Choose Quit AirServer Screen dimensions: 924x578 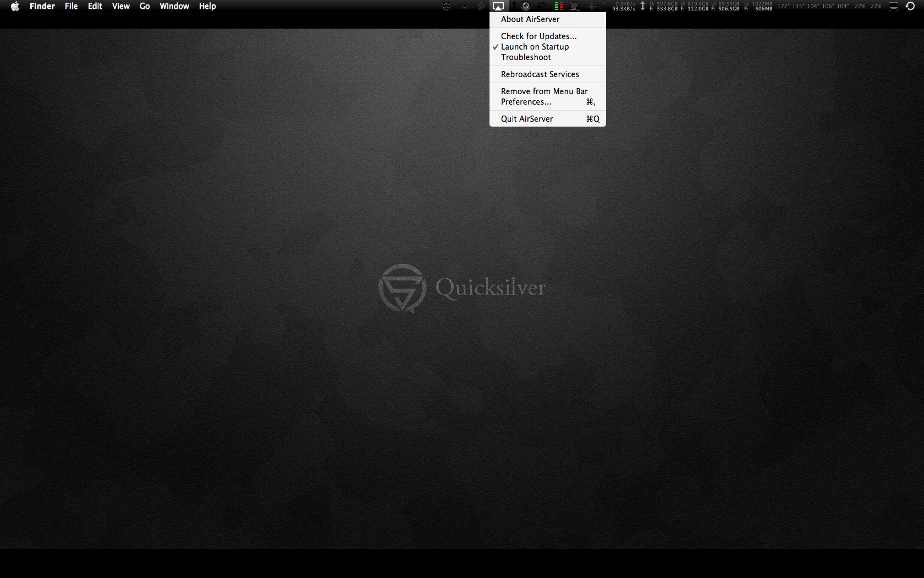(548, 119)
